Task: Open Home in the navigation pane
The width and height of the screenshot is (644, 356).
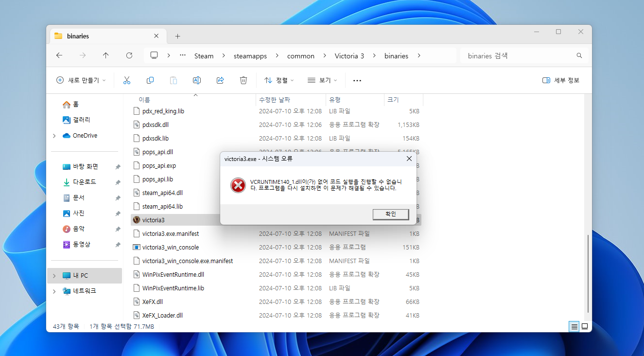Action: 71,105
